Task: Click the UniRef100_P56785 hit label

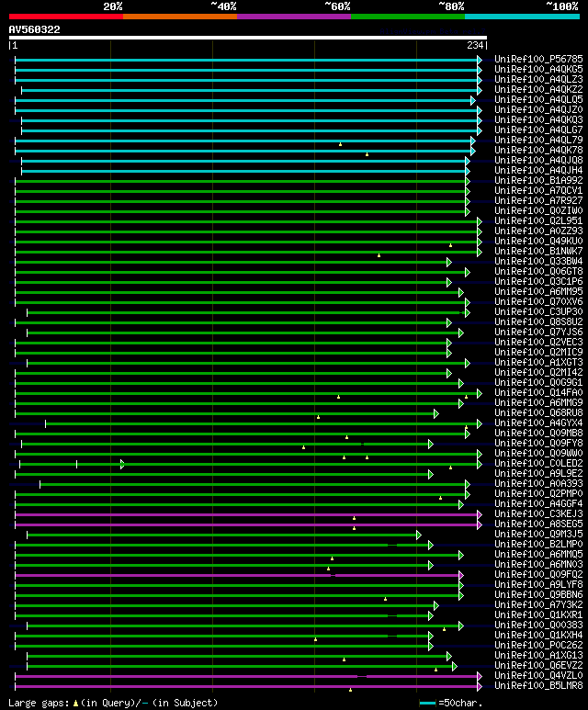Action: point(538,60)
